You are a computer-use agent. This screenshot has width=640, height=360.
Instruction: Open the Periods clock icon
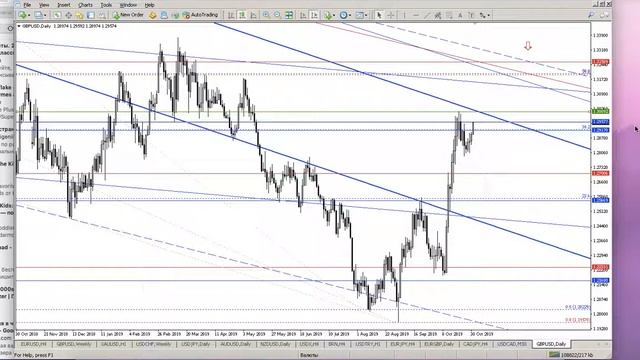pos(343,15)
